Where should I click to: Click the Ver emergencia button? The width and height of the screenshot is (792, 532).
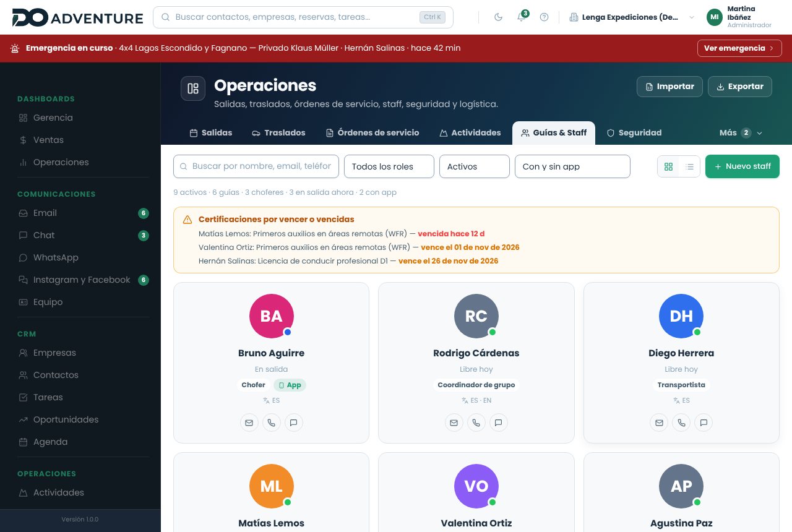click(739, 48)
